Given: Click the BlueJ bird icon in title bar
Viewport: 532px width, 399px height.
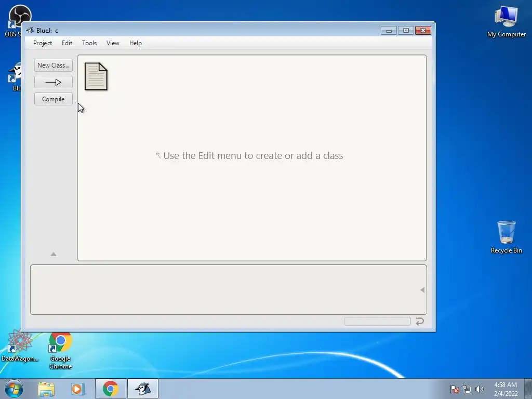Looking at the screenshot, I should [x=30, y=30].
